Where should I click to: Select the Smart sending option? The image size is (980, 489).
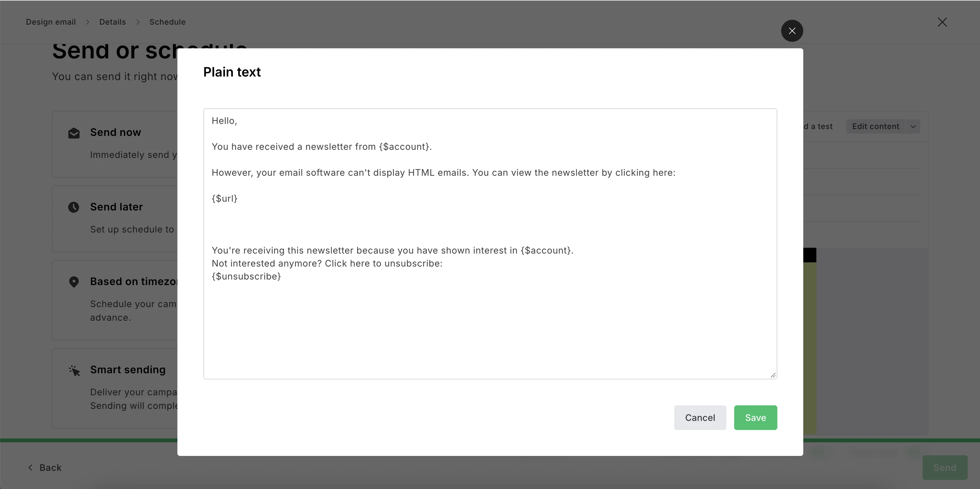115,388
